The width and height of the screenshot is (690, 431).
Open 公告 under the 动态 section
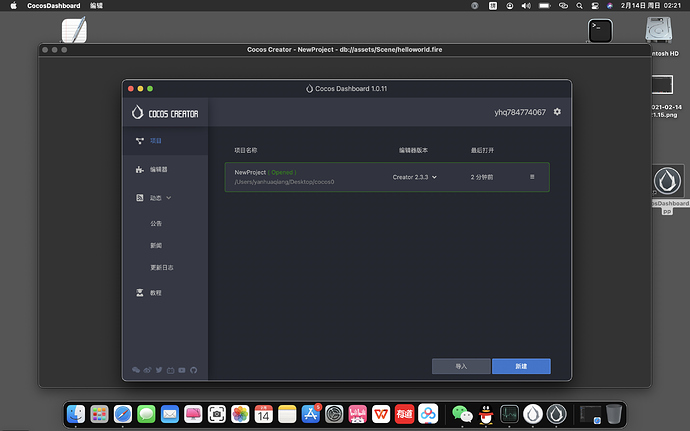pyautogui.click(x=156, y=224)
